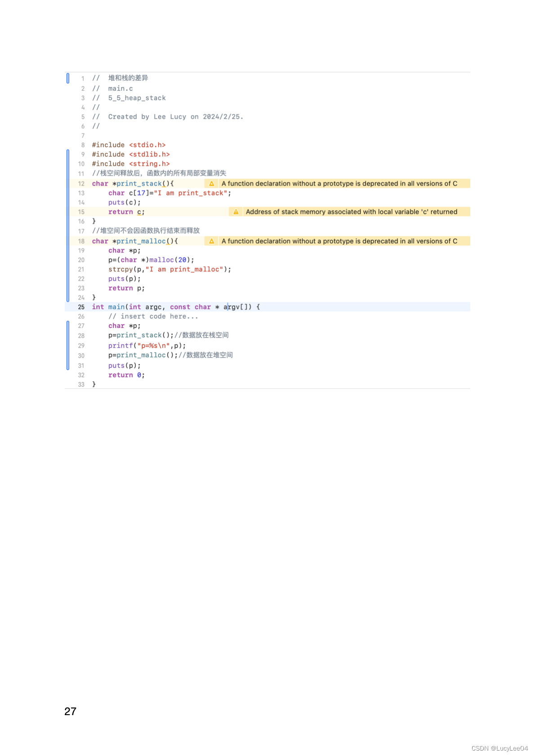The width and height of the screenshot is (535, 756).
Task: Click "puts(p);" on line 31
Action: click(x=125, y=366)
